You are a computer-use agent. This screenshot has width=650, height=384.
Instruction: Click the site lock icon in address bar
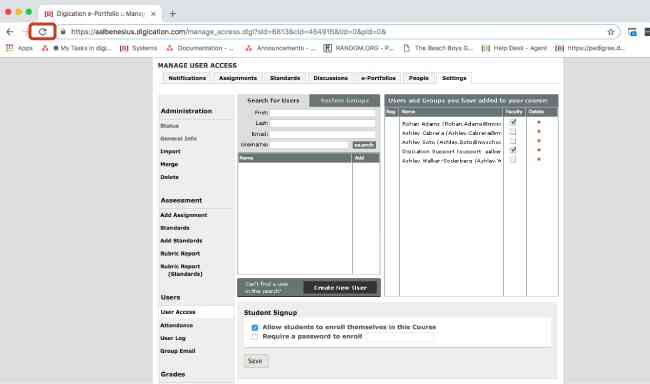pyautogui.click(x=63, y=32)
